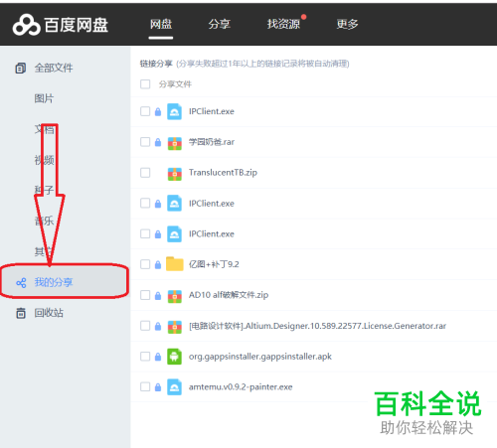Check the box for AD10 alf破解文件.zip

(145, 295)
